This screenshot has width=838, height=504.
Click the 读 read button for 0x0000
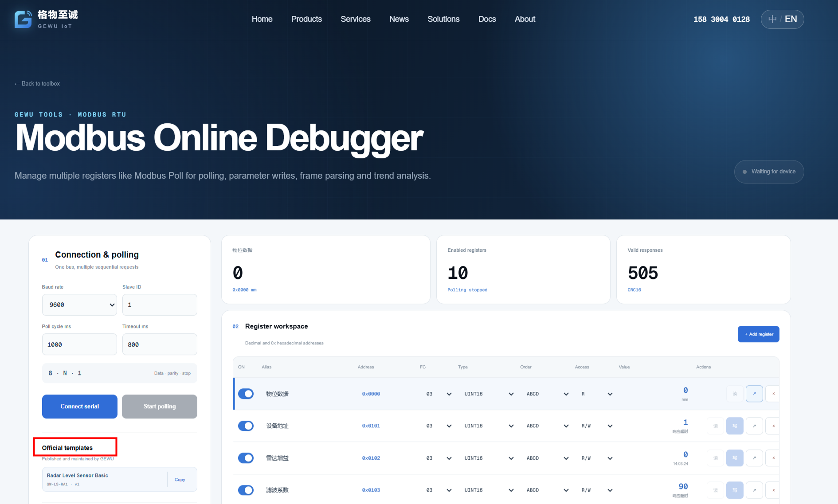735,394
